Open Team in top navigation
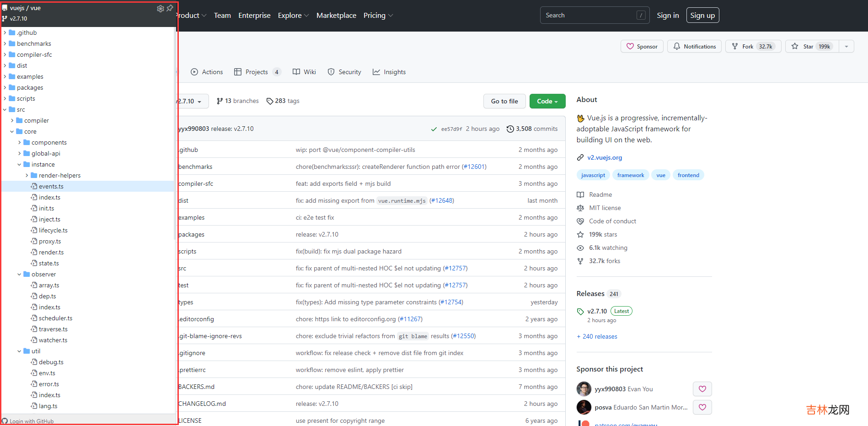 [x=222, y=16]
